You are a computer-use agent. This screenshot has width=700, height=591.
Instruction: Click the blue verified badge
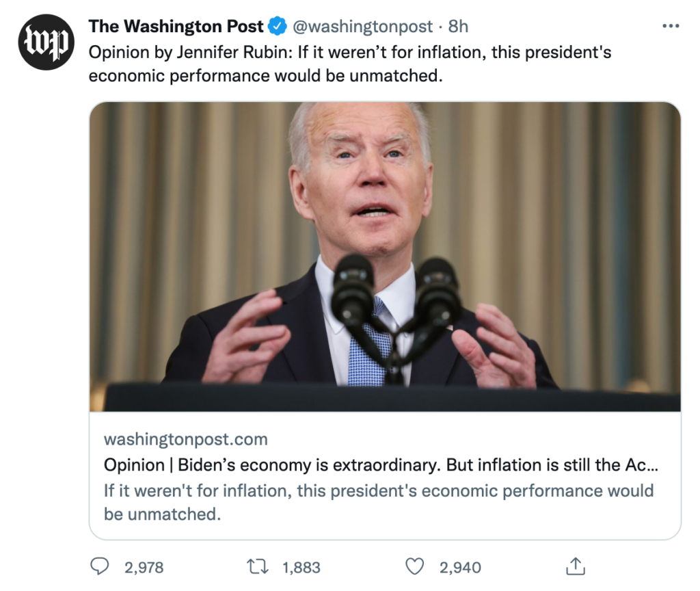tap(277, 27)
